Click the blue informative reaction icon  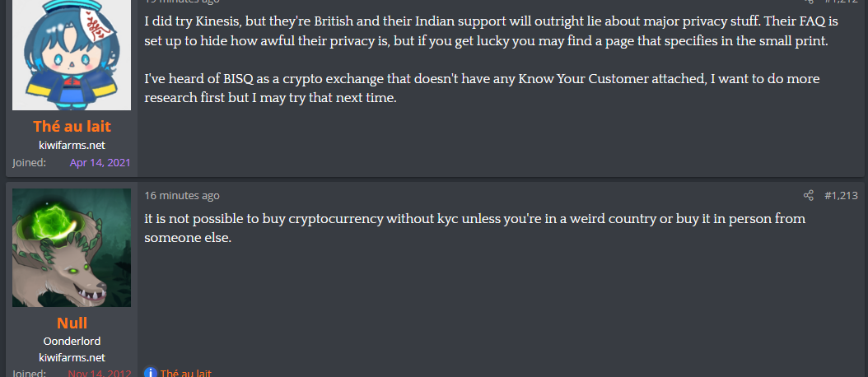pos(151,373)
